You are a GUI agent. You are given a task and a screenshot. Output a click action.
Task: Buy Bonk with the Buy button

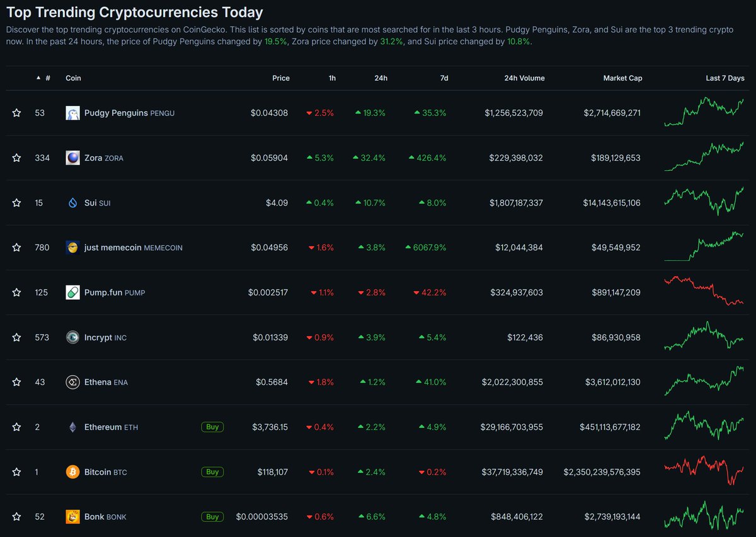click(212, 517)
